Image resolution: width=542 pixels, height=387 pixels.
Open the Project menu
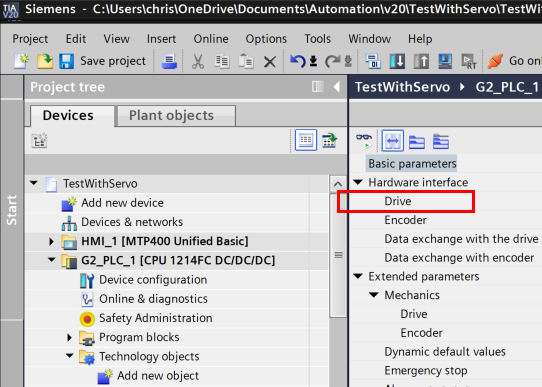[30, 39]
